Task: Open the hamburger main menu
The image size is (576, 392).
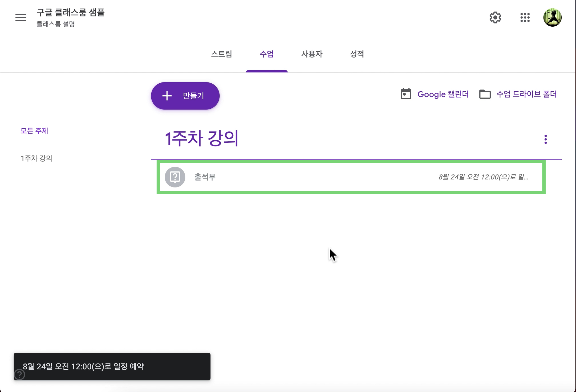Action: coord(20,17)
